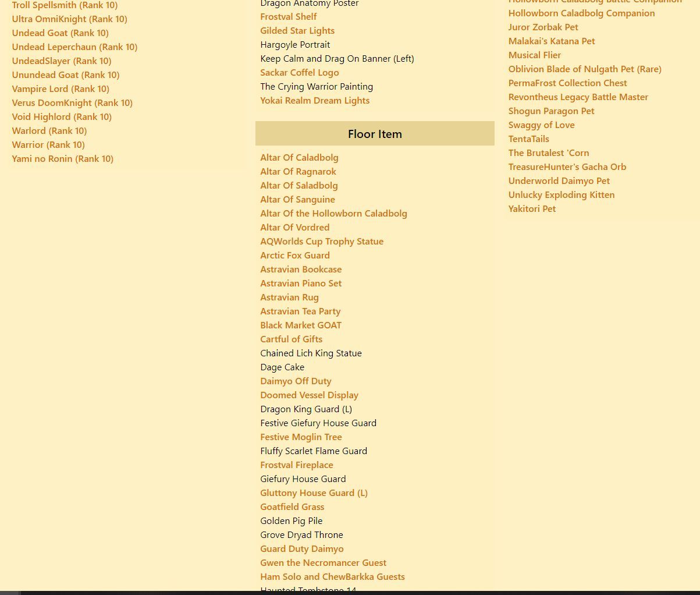The image size is (700, 595).
Task: Open Cartful of Gifts link
Action: tap(291, 339)
